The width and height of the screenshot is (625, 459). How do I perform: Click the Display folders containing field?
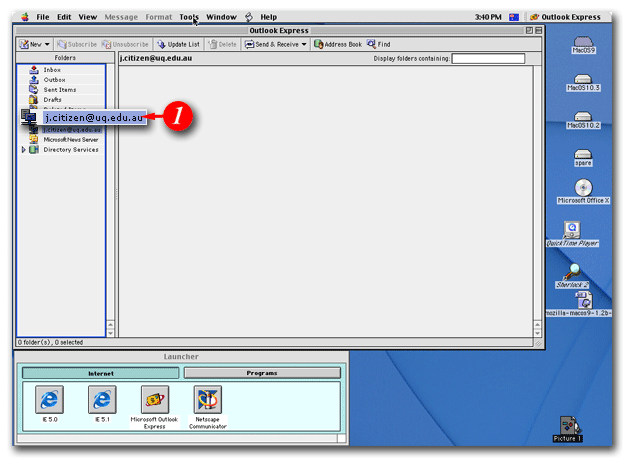[x=488, y=59]
